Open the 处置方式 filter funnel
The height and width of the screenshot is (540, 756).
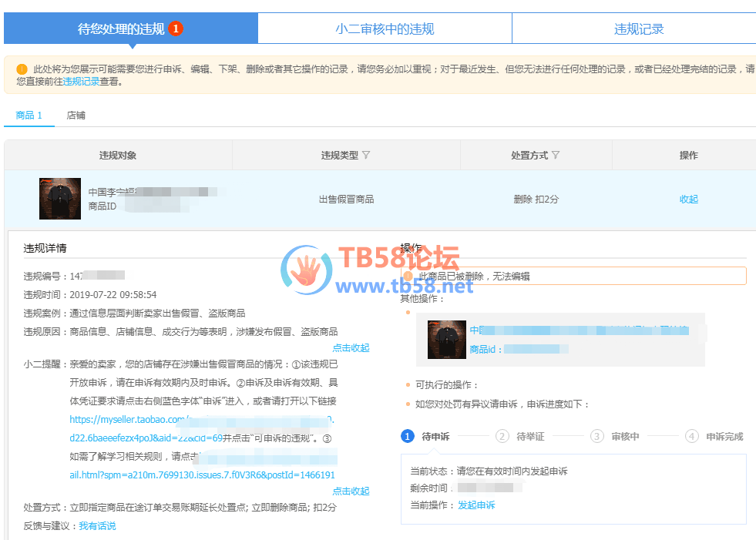coord(556,155)
